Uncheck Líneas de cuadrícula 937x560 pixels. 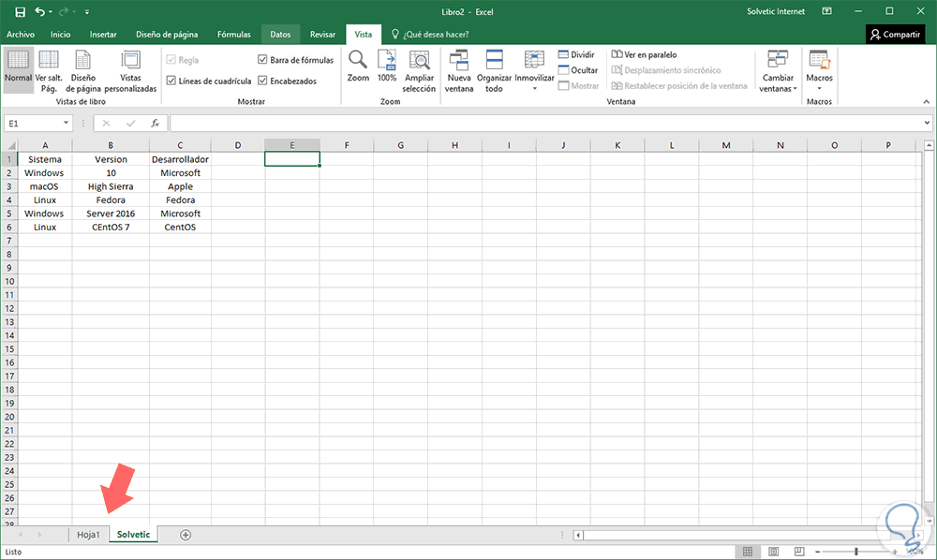172,81
